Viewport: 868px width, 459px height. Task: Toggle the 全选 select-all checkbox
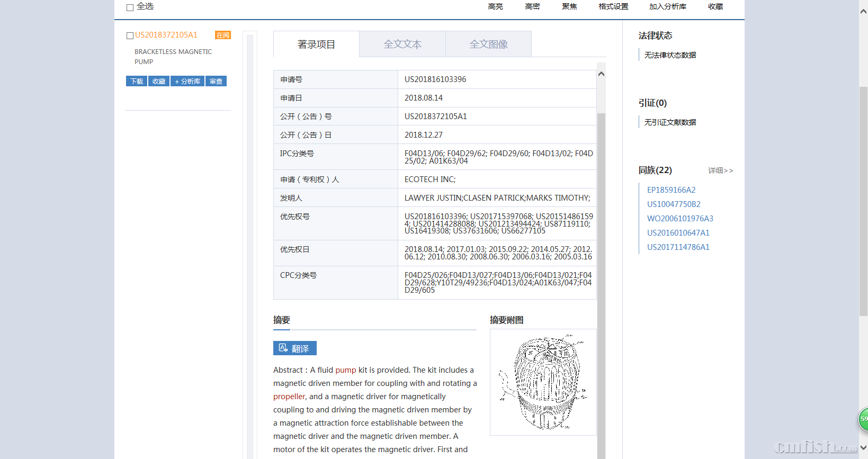(x=130, y=7)
